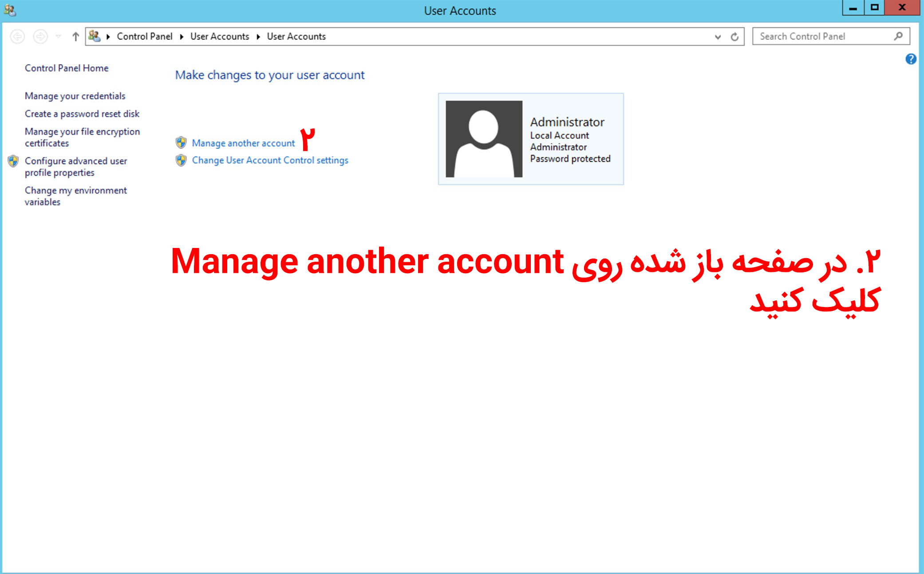
Task: Select first User Accounts breadcrumb item
Action: [x=220, y=36]
